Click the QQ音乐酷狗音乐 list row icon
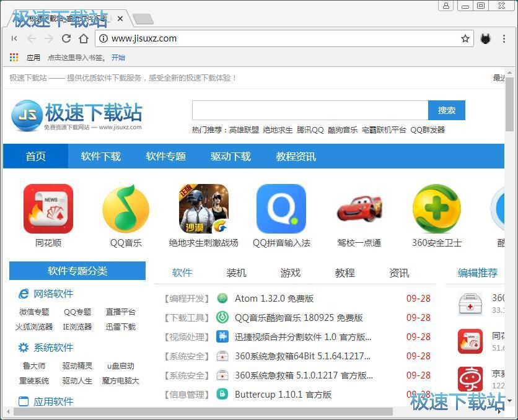 (222, 318)
